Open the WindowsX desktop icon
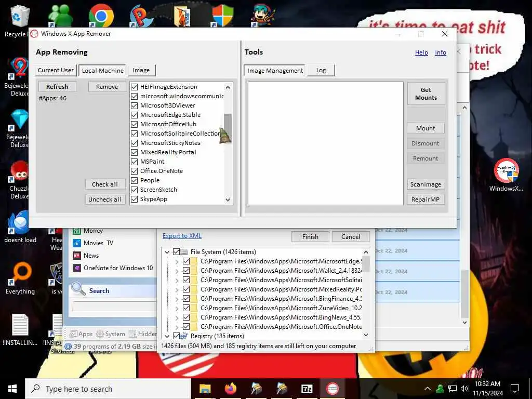This screenshot has height=399, width=532. click(506, 175)
